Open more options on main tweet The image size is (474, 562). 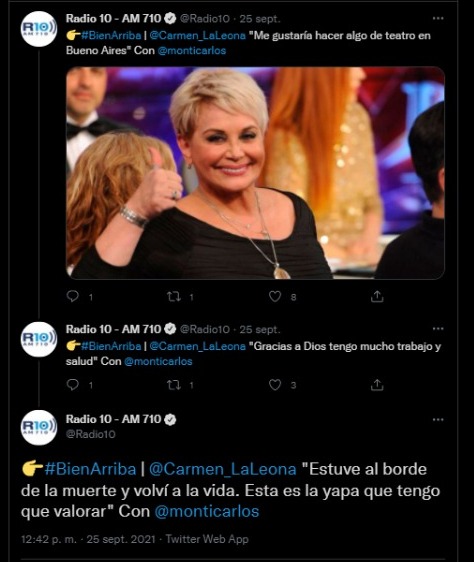(x=438, y=419)
